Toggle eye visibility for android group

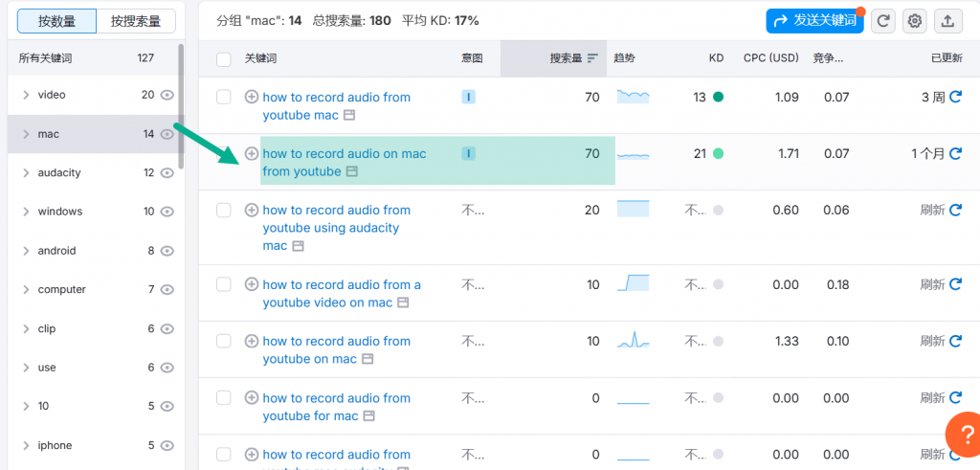[167, 251]
